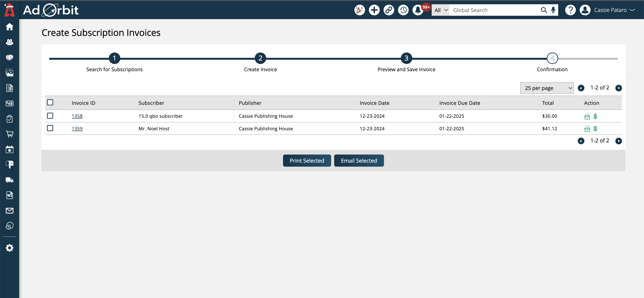Open the shopping cart sidebar icon
Image resolution: width=644 pixels, height=298 pixels.
(10, 134)
